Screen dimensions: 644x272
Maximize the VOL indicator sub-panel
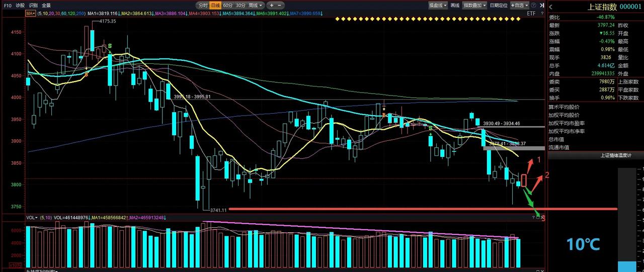538,217
